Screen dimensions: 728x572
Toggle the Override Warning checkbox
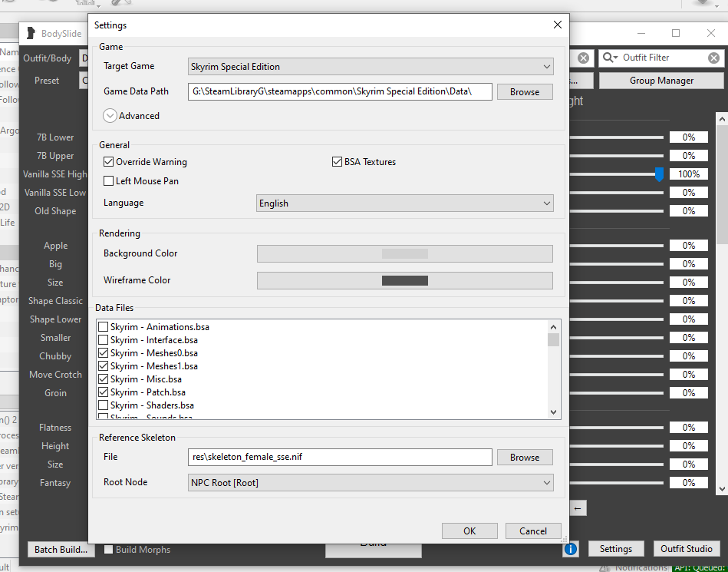[109, 162]
